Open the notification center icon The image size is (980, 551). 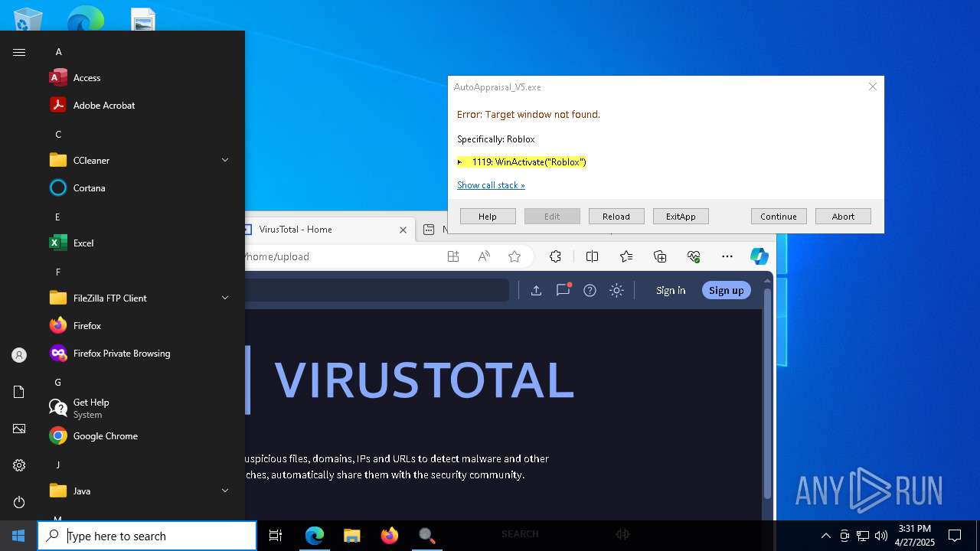(x=955, y=536)
